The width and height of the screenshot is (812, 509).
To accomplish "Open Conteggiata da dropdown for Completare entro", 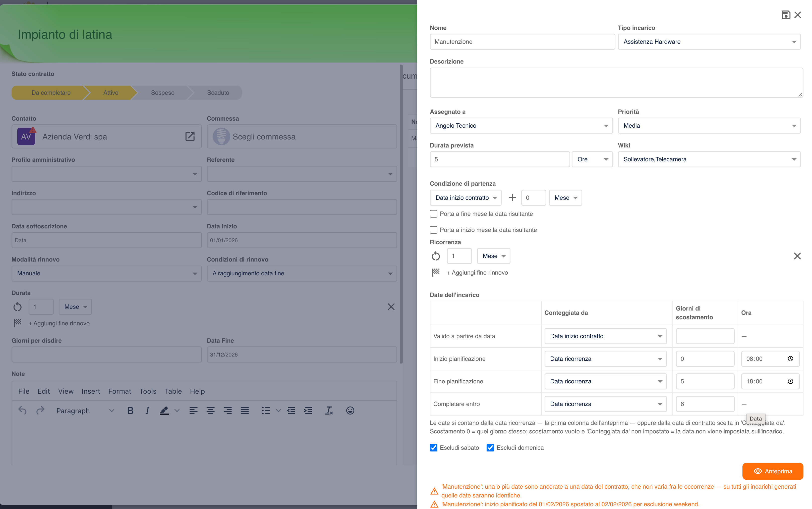I will (x=605, y=404).
